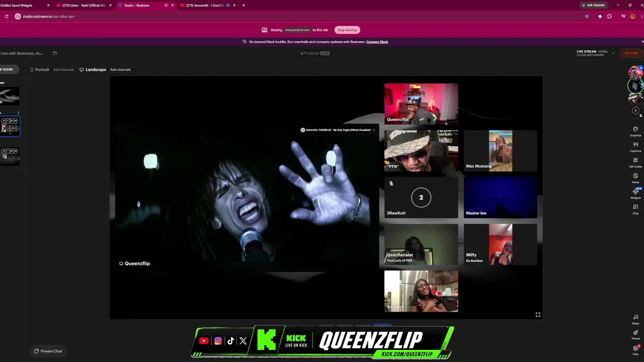The height and width of the screenshot is (362, 644).
Task: Open the Chat panel
Action: pos(635,209)
